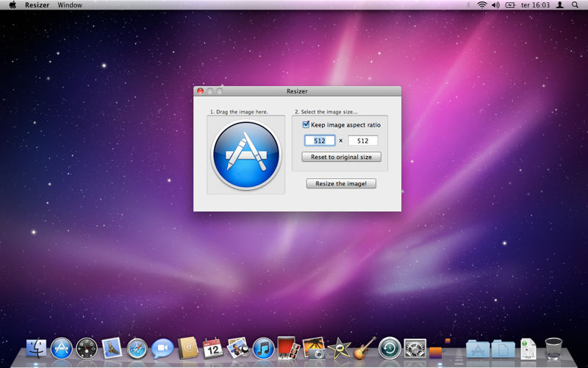Open the Applications folder stack in Dock
588x368 pixels.
(x=478, y=349)
